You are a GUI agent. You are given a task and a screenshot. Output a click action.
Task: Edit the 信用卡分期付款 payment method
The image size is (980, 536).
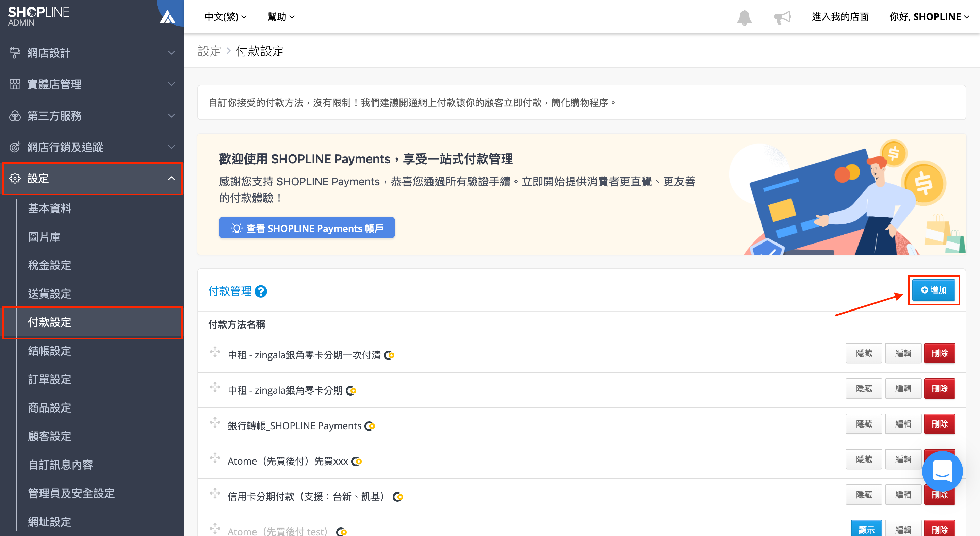pos(903,495)
